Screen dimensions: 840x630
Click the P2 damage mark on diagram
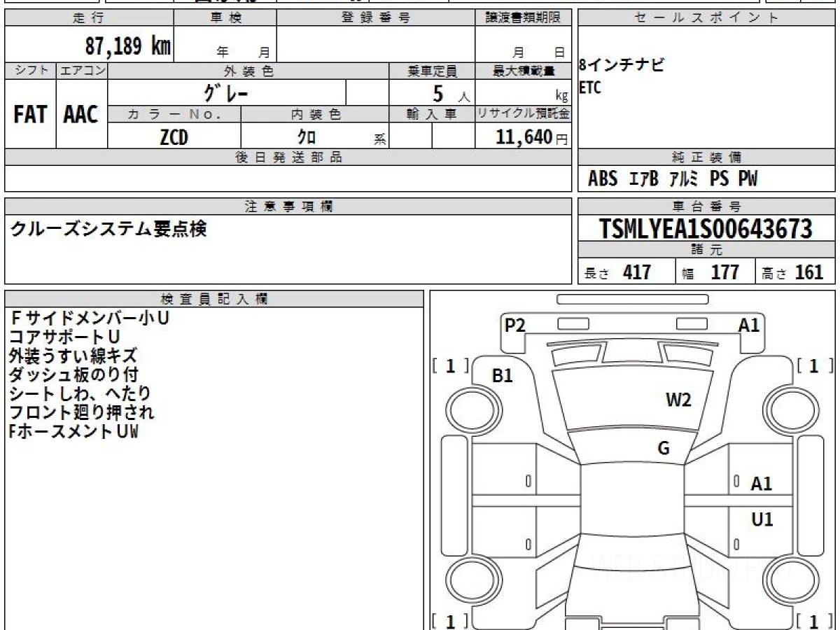(515, 325)
